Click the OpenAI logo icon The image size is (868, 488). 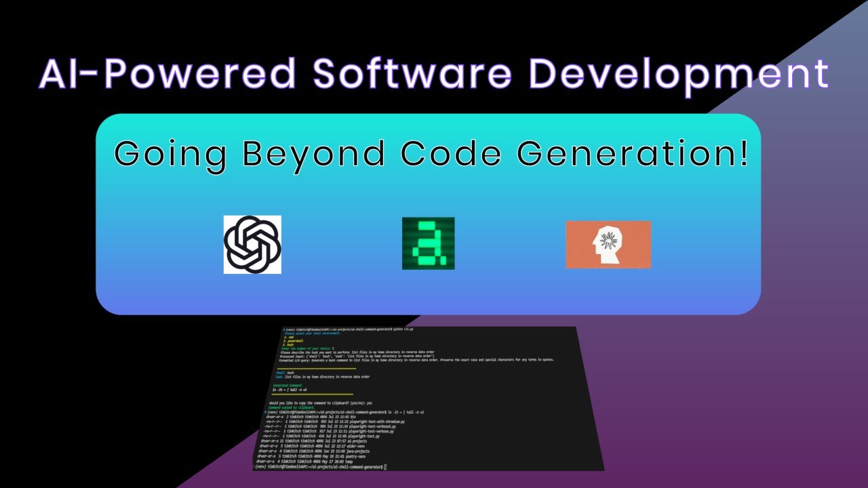[252, 244]
